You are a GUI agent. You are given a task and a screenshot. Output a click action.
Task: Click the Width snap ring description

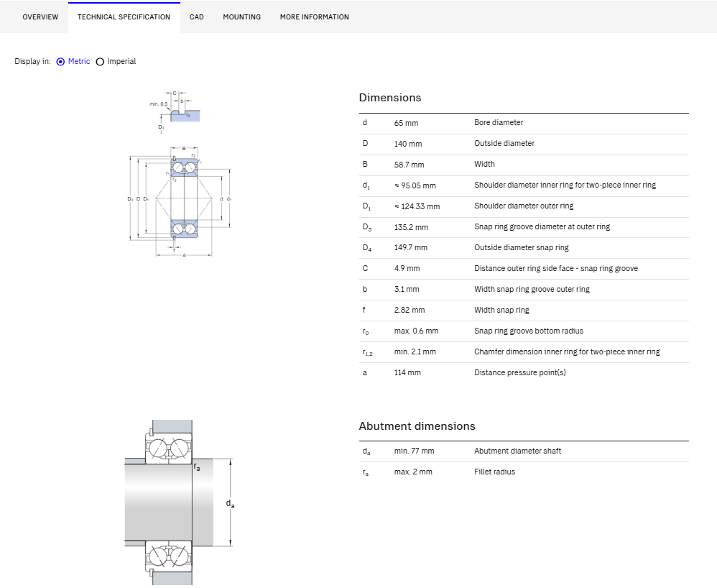501,311
